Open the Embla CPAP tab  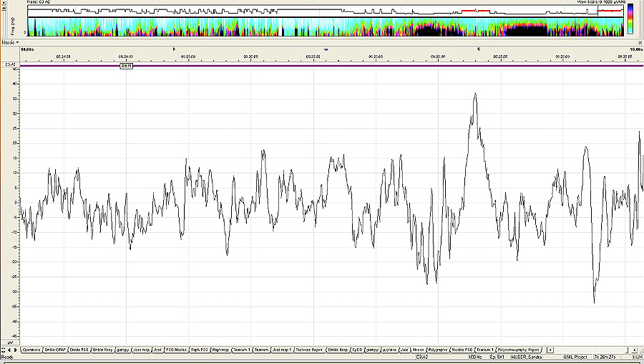55,350
